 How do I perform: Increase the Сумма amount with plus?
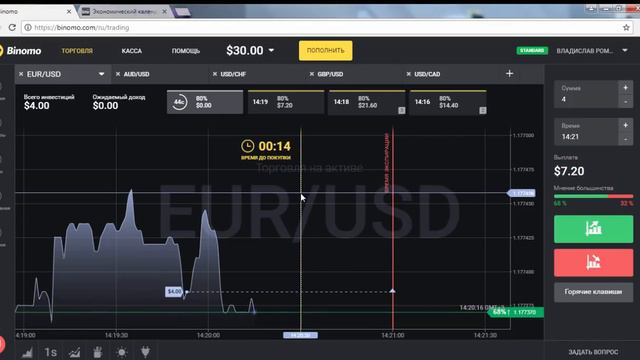tap(625, 88)
